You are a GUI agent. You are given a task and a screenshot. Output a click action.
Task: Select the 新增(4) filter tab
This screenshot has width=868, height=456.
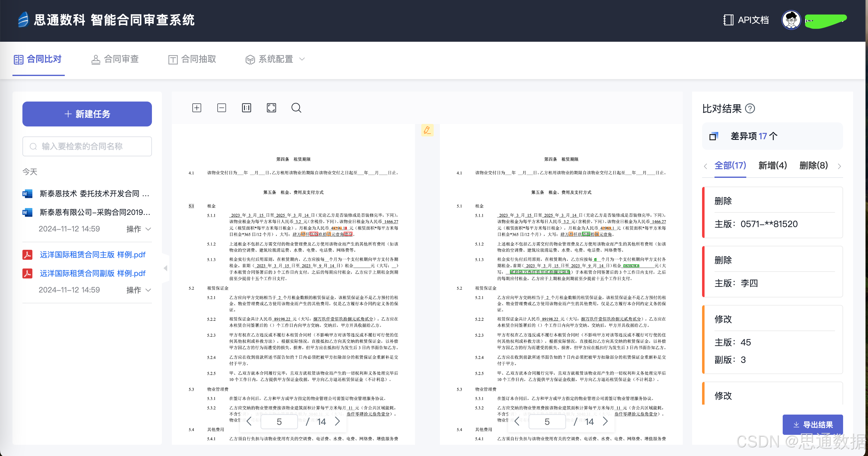772,165
